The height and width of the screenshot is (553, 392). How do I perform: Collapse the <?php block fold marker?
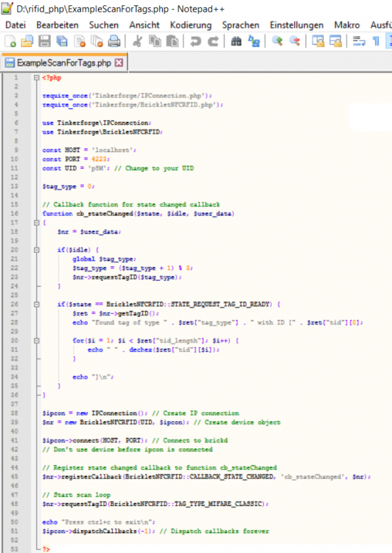(x=37, y=77)
